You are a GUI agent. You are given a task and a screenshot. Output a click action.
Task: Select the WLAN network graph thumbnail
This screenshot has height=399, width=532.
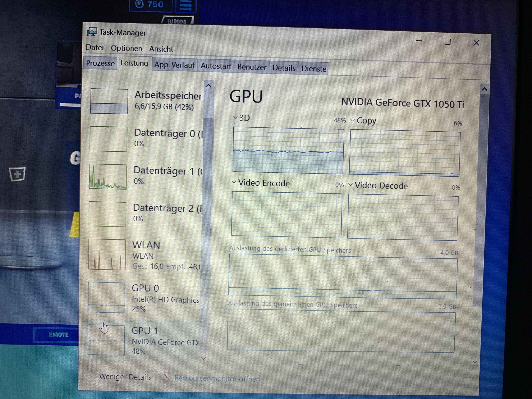pos(107,255)
